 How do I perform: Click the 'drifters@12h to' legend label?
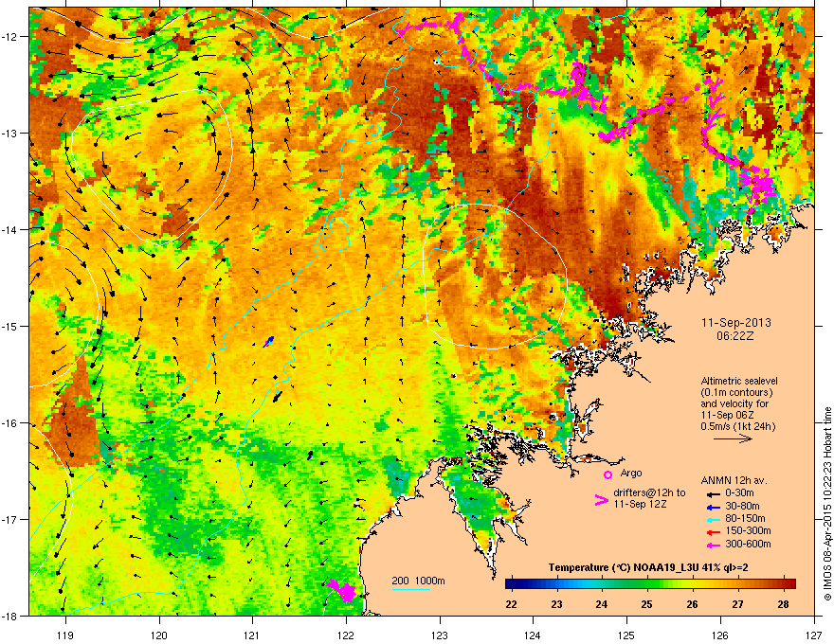point(649,493)
